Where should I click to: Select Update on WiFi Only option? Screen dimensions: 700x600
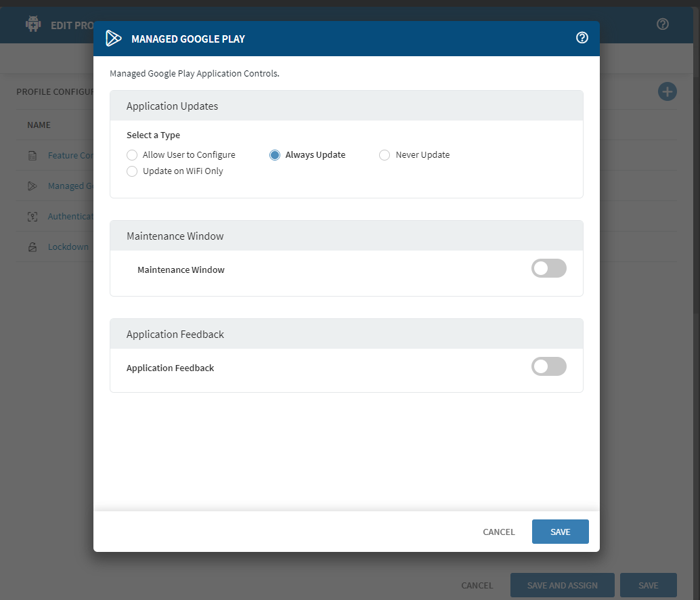[x=132, y=171]
